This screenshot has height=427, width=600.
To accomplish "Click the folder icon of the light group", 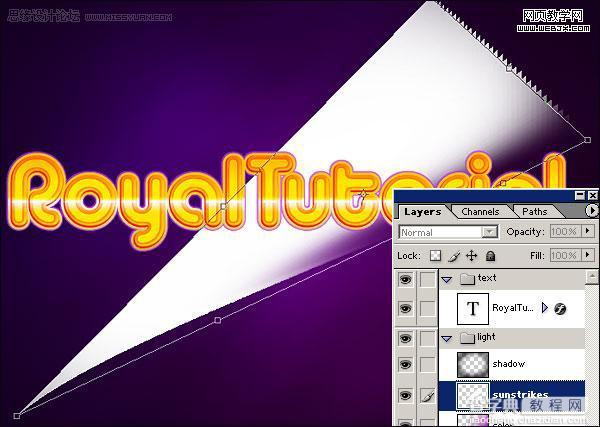I will coord(467,338).
